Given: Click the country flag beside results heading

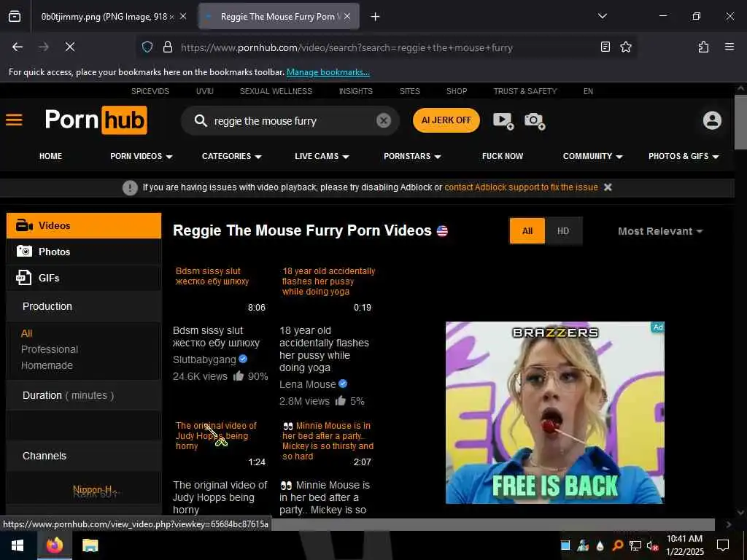Looking at the screenshot, I should coord(442,231).
